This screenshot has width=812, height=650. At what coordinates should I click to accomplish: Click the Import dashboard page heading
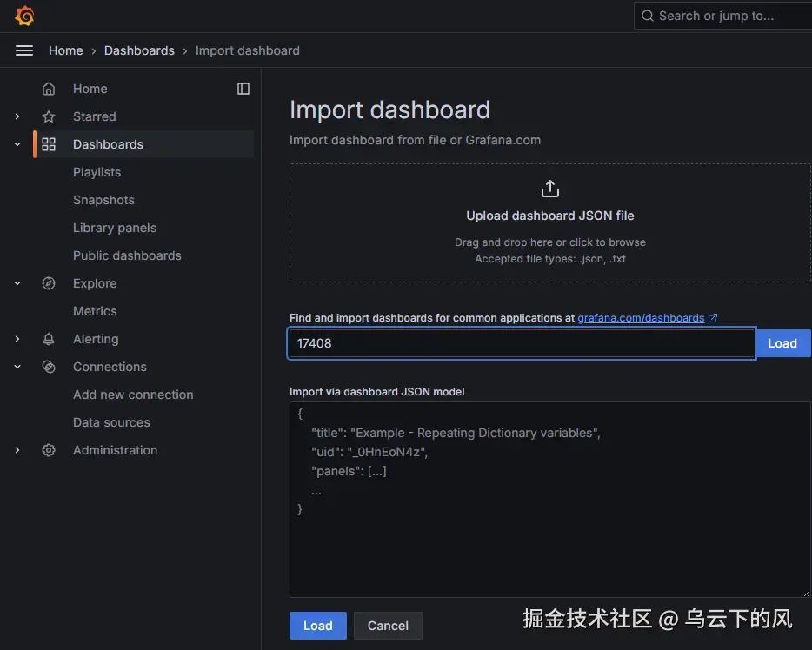click(390, 109)
